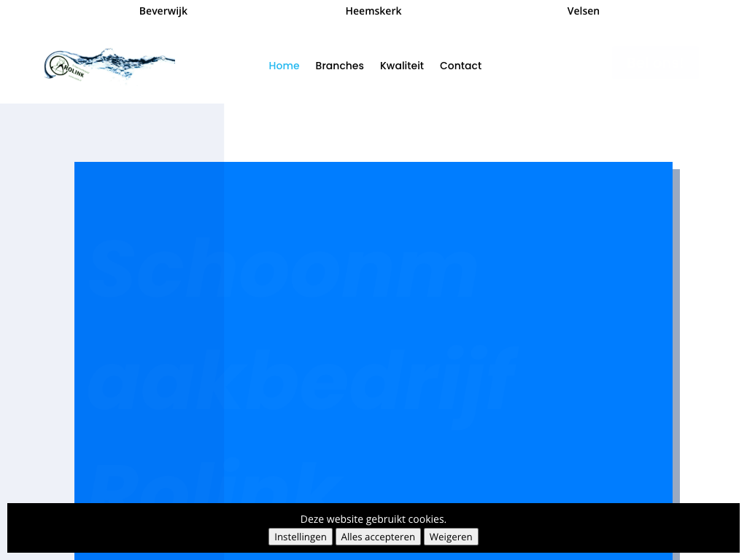
Task: Navigate to the Contact page
Action: point(460,66)
